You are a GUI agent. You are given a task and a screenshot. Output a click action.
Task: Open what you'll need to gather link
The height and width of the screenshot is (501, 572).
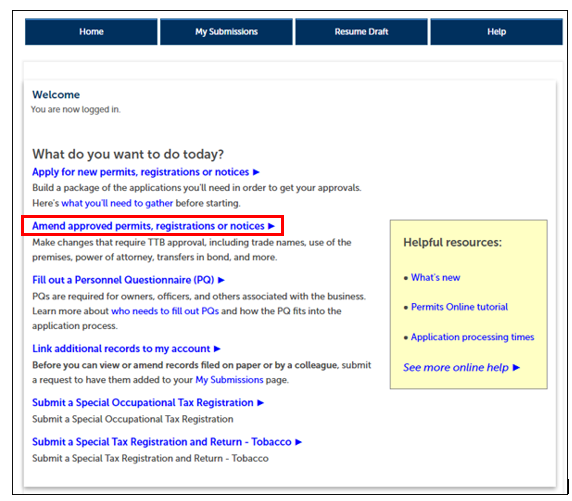(117, 203)
